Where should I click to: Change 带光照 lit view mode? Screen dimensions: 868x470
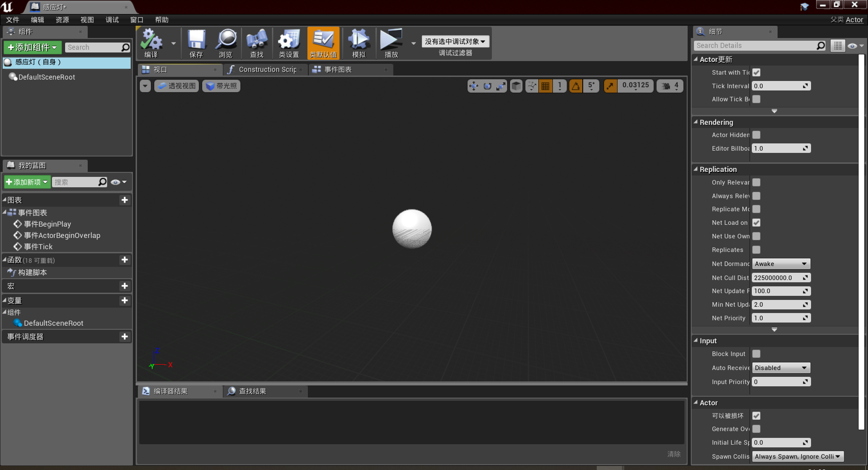coord(222,86)
